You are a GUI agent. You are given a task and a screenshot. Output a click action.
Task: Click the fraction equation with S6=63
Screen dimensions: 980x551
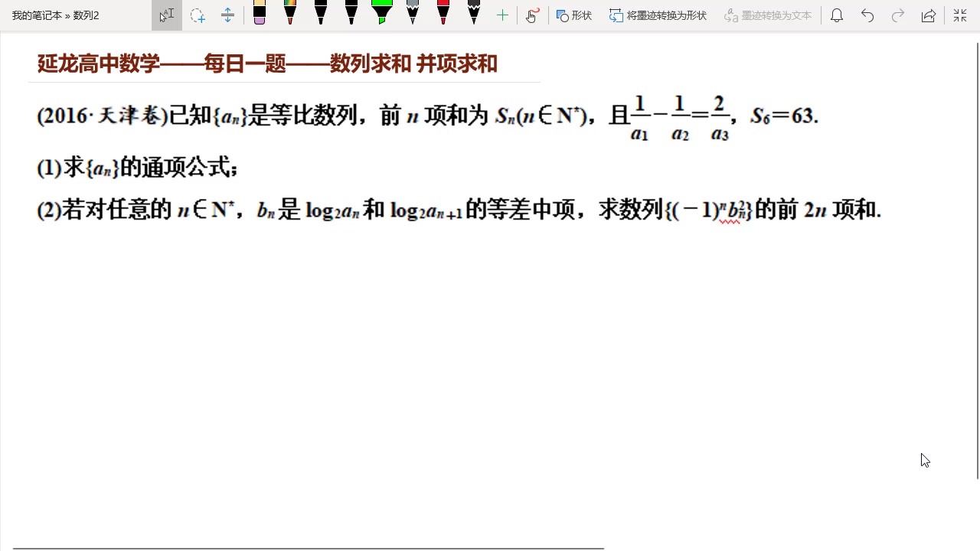pyautogui.click(x=724, y=117)
